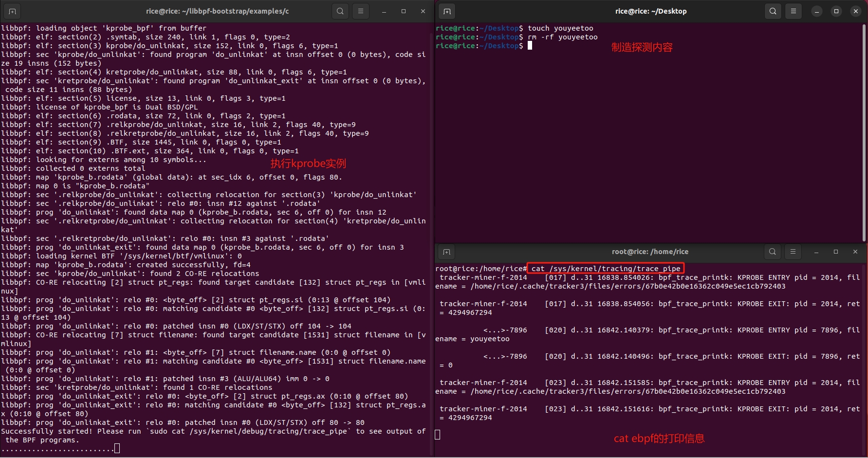Click 'looking for externs among 10 symbols' line
This screenshot has width=868, height=458.
[104, 160]
